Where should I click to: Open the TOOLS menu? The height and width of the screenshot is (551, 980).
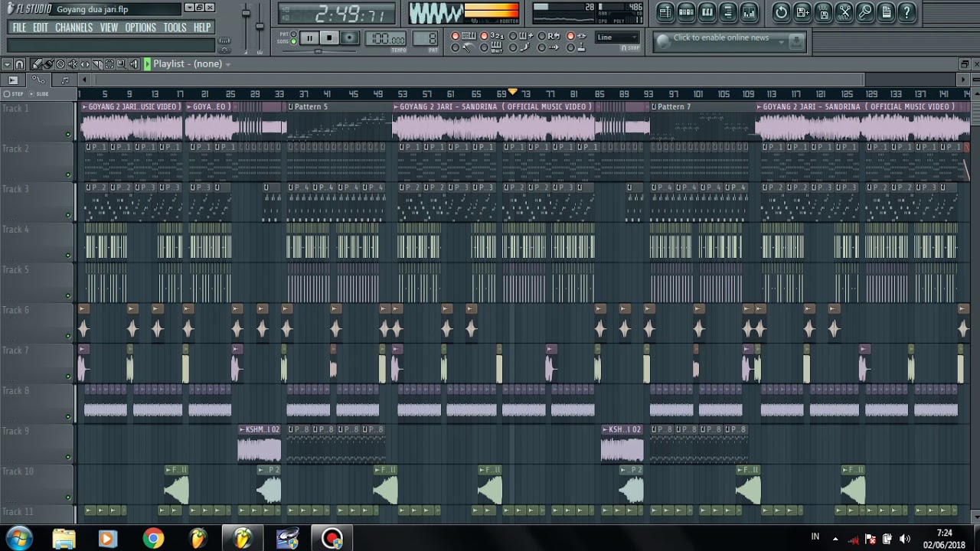pos(175,28)
